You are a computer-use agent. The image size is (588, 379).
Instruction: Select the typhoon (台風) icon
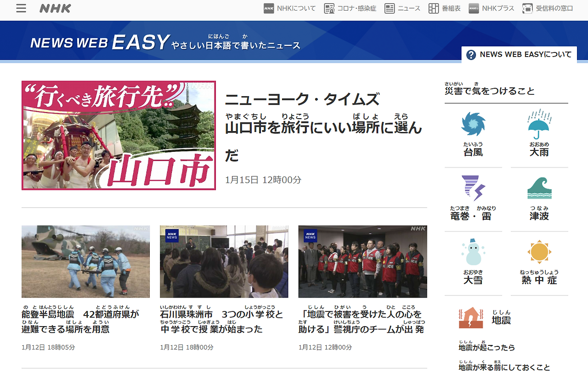click(x=473, y=124)
